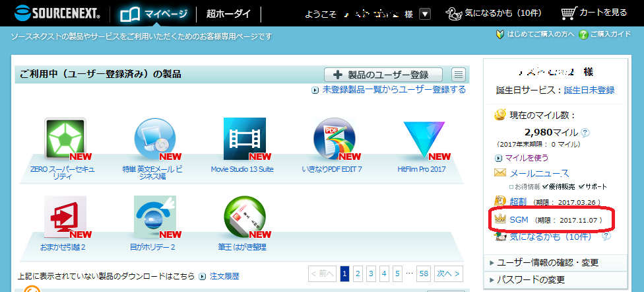Click the beginner mark icon はじめてご購入の方へ
Viewport: 644px width, 292px height.
pyautogui.click(x=500, y=34)
